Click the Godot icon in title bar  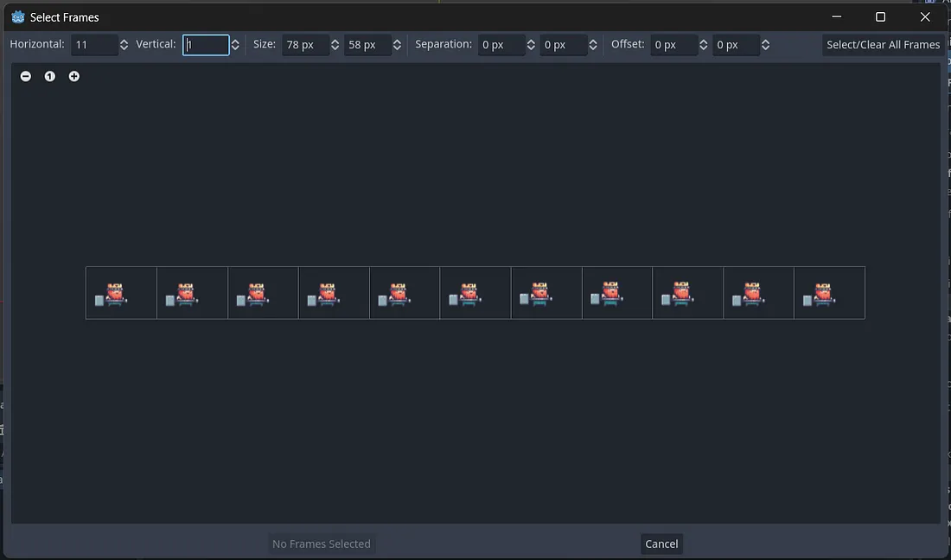[x=18, y=17]
